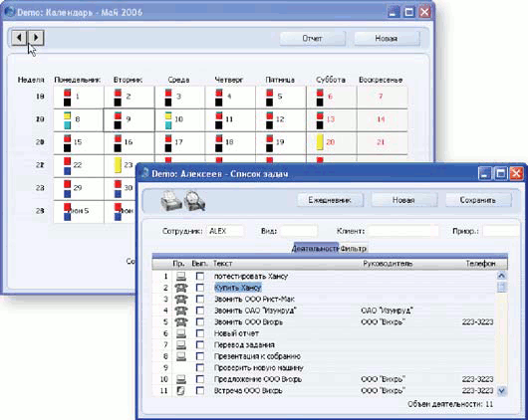Click the telephone icon in row 3

181,300
